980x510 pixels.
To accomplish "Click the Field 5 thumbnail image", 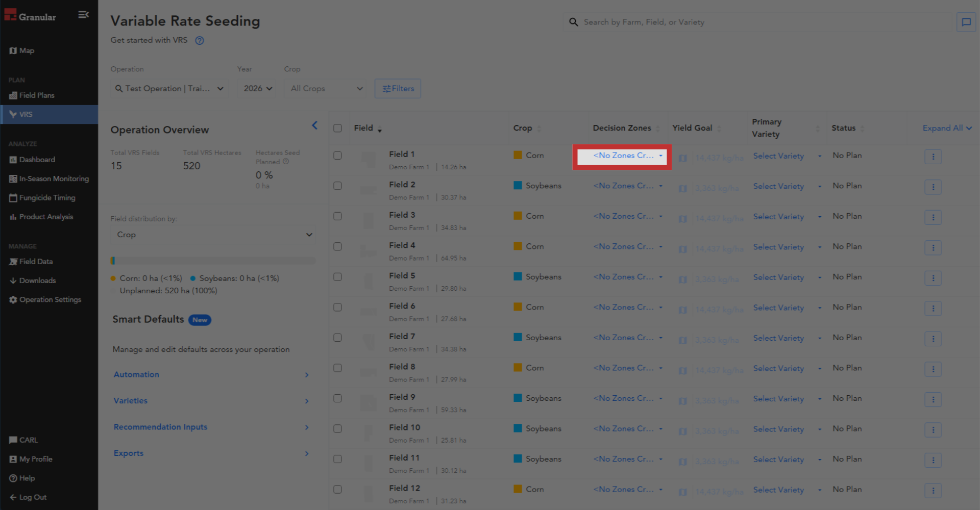I will (368, 281).
